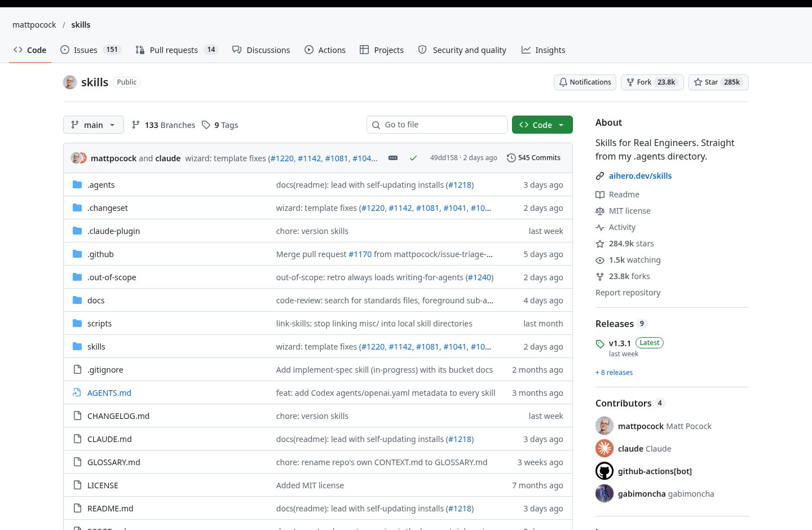Image resolution: width=812 pixels, height=530 pixels.
Task: Click the eye icon beside watching count
Action: [600, 260]
